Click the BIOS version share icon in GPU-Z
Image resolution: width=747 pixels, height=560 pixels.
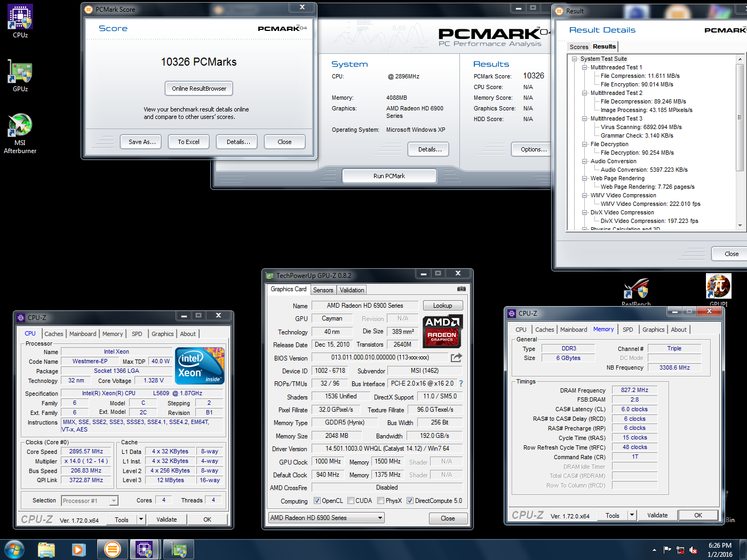[456, 357]
